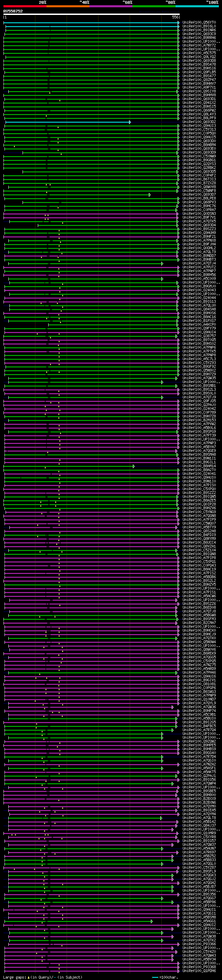Select hit label UniRef100_Q66PW2
The height and width of the screenshot is (980, 222).
coord(199,110)
